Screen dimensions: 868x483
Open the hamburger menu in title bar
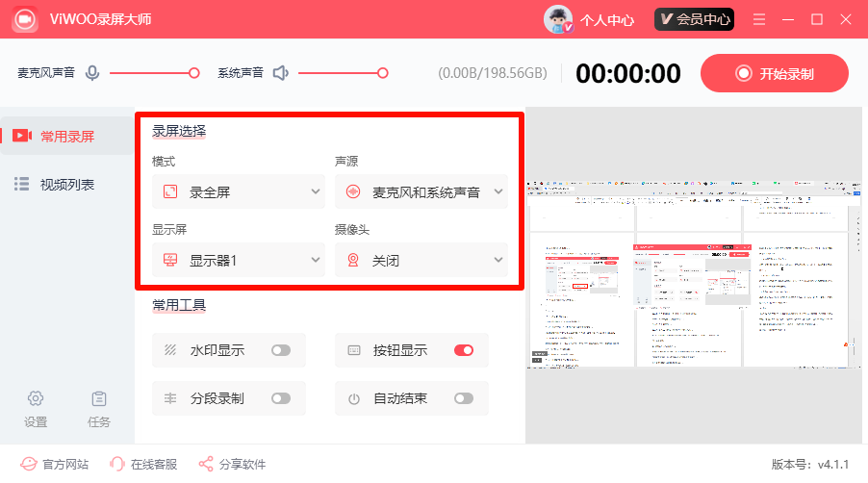(759, 19)
